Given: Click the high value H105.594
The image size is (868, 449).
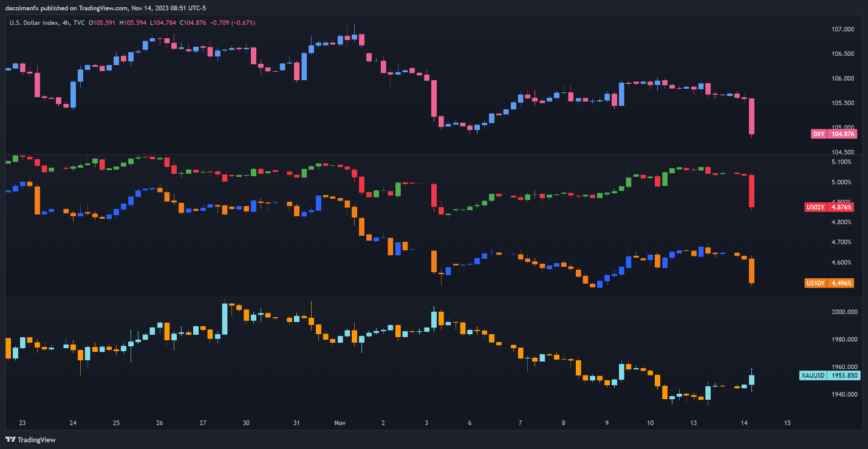Looking at the screenshot, I should 132,22.
